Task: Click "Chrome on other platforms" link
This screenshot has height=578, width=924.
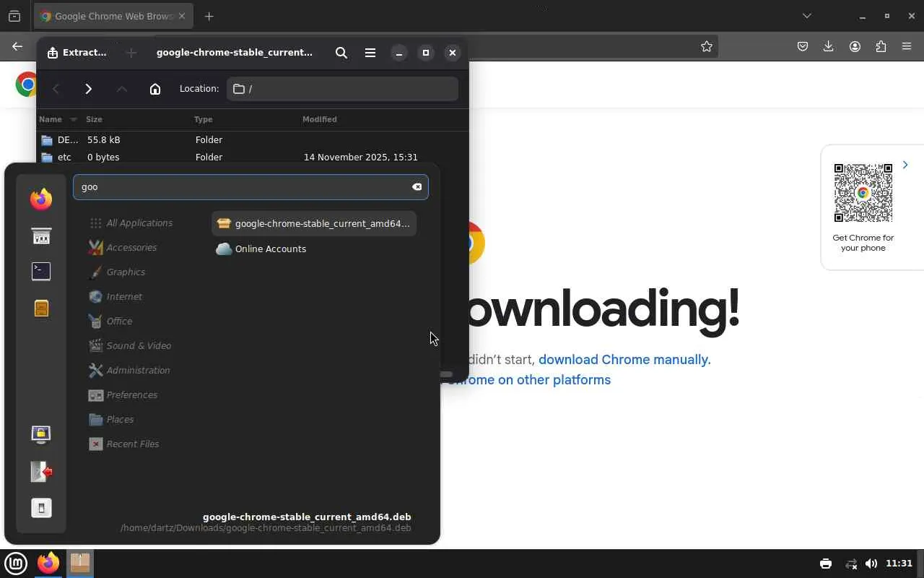Action: coord(528,380)
